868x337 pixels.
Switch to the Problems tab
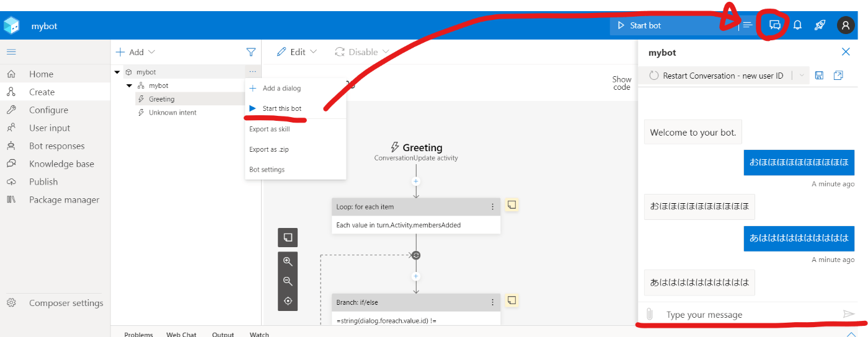click(x=138, y=335)
